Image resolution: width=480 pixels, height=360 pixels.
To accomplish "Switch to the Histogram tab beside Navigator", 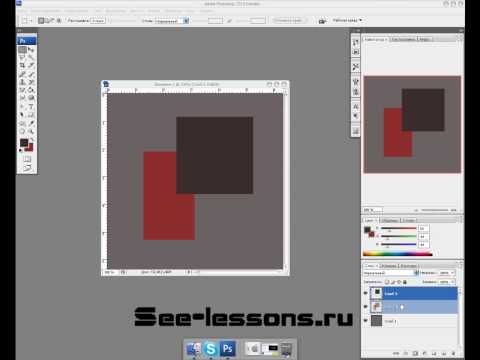I will click(403, 39).
